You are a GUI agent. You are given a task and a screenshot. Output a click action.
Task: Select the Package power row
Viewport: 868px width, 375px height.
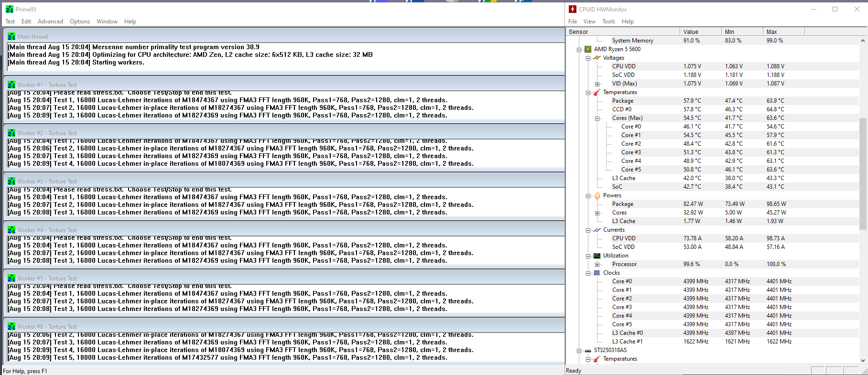point(712,204)
